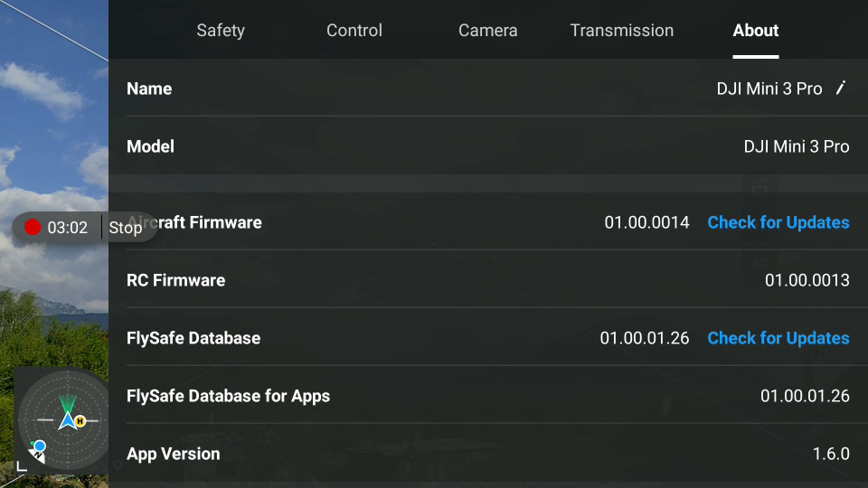868x488 pixels.
Task: Collapse radar using the bottom-left corner icon
Action: 22,466
